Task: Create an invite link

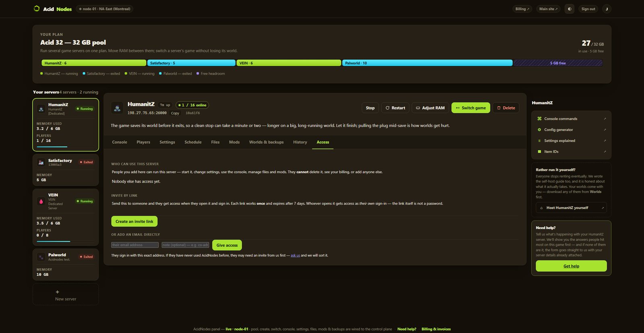Action: pos(134,221)
